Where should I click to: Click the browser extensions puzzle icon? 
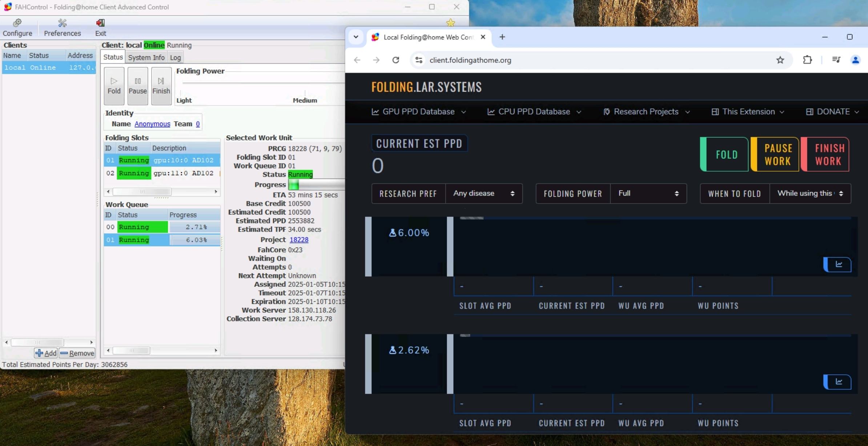coord(807,60)
